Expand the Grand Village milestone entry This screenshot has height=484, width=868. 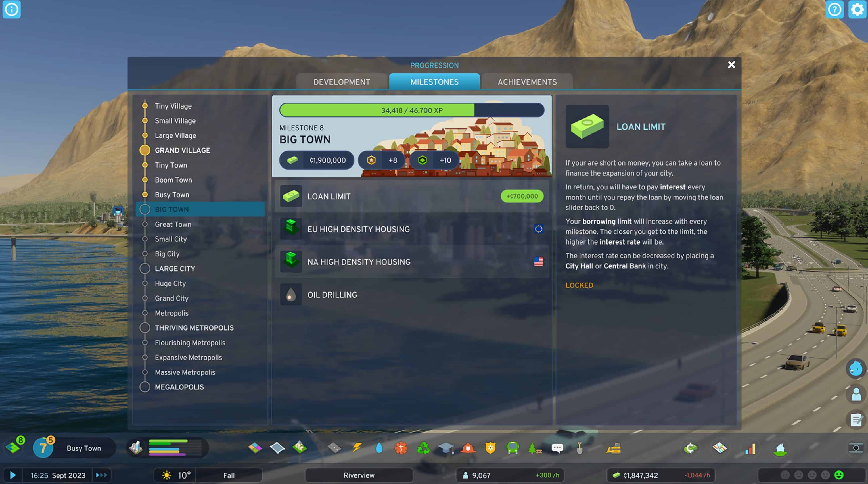coord(182,150)
